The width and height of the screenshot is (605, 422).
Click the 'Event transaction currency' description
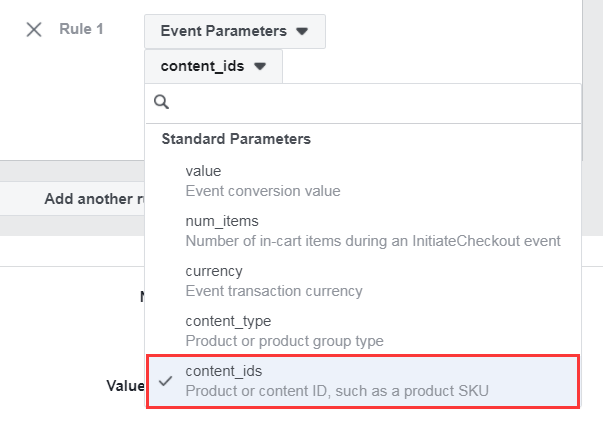pyautogui.click(x=274, y=291)
